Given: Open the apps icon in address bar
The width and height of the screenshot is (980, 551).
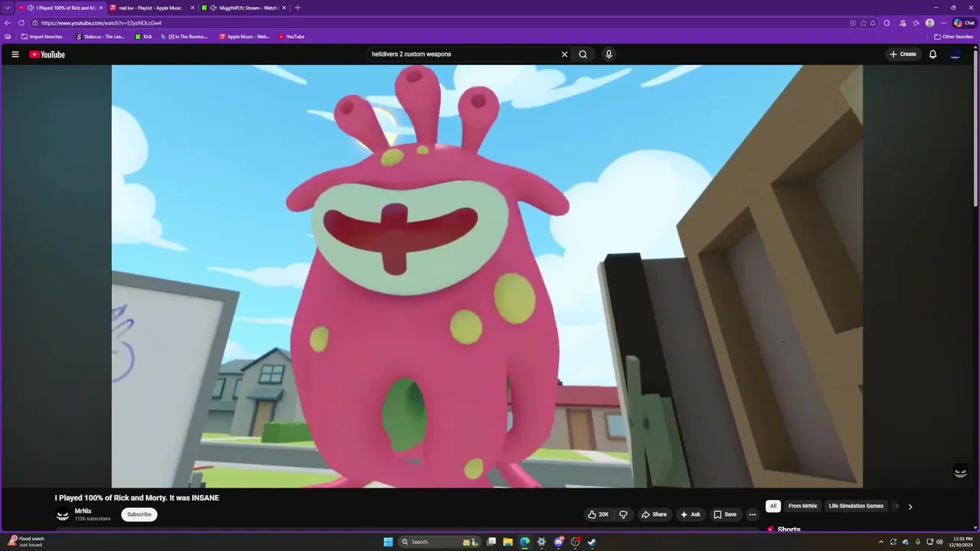Looking at the screenshot, I should tap(853, 23).
